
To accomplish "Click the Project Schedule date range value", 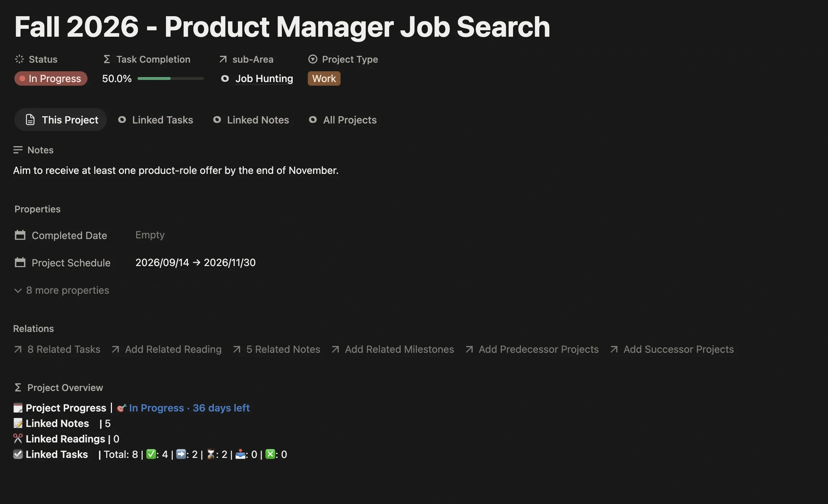I will pyautogui.click(x=195, y=262).
